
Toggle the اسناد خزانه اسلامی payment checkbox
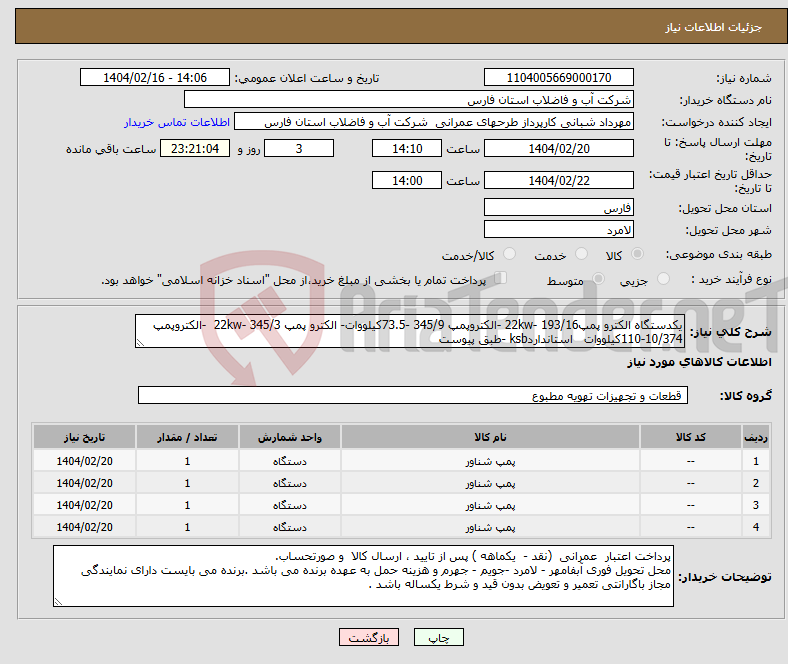501,278
